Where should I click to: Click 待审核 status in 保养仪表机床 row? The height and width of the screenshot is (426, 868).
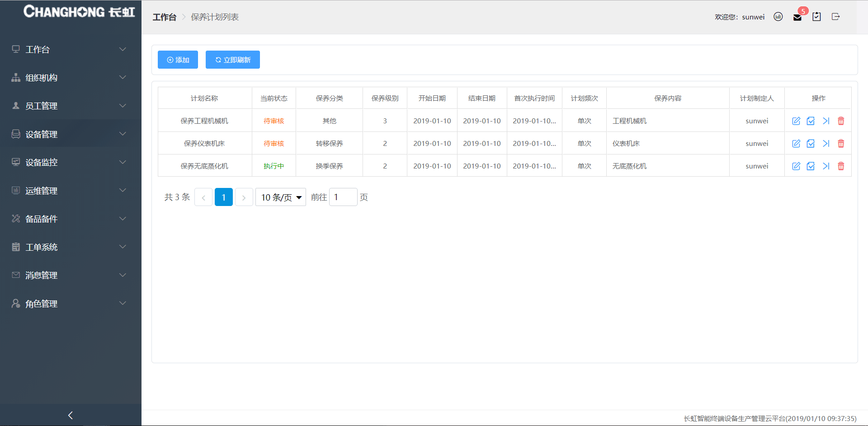(x=274, y=144)
